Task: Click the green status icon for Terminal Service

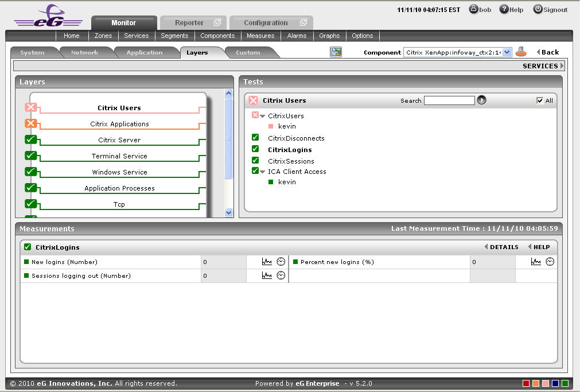Action: tap(31, 156)
